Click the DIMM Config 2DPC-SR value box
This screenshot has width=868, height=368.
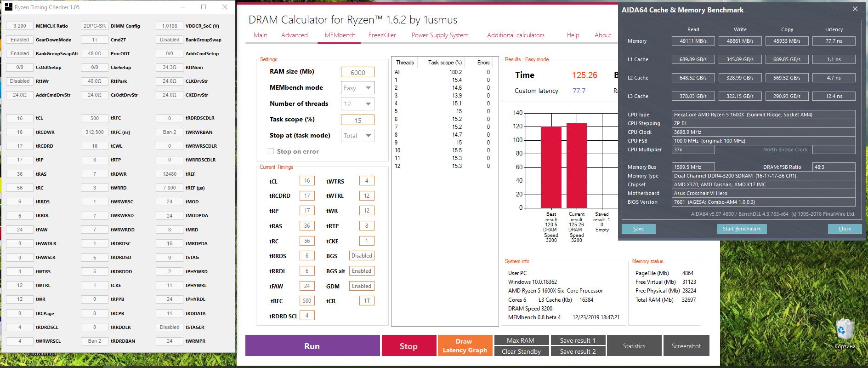click(95, 26)
